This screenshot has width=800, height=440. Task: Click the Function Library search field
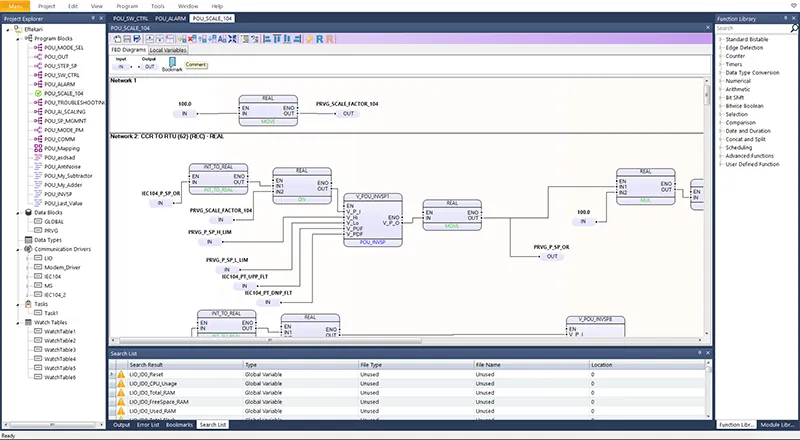[752, 29]
